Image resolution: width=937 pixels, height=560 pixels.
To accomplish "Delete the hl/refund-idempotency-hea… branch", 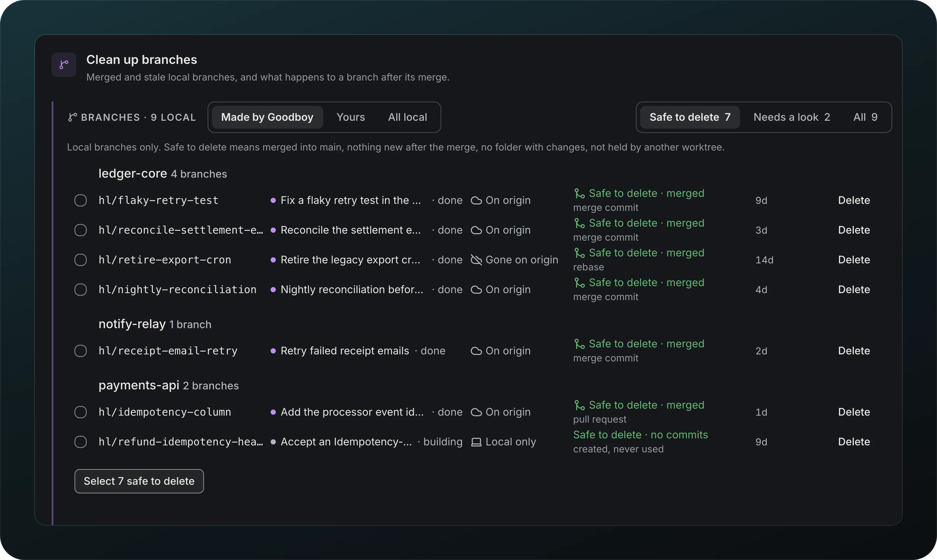I will pyautogui.click(x=854, y=442).
